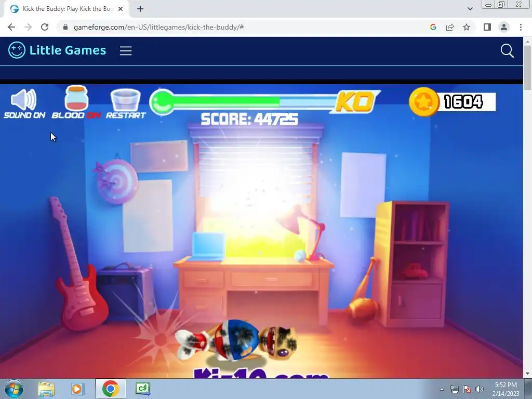View site information lock icon
Image resolution: width=532 pixels, height=399 pixels.
click(66, 27)
